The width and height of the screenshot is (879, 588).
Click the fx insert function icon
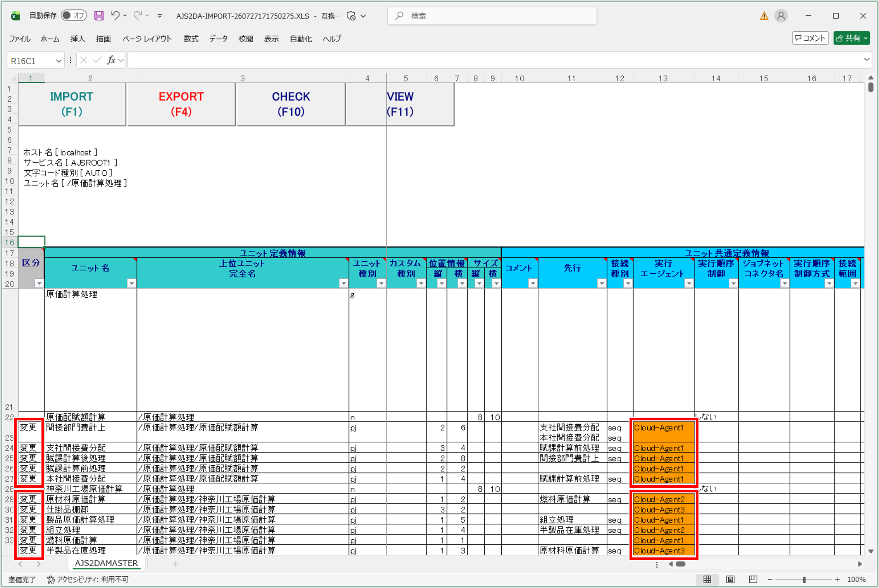tap(111, 60)
